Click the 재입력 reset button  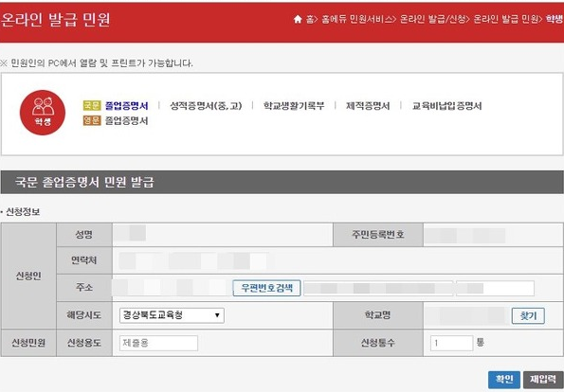click(x=543, y=380)
